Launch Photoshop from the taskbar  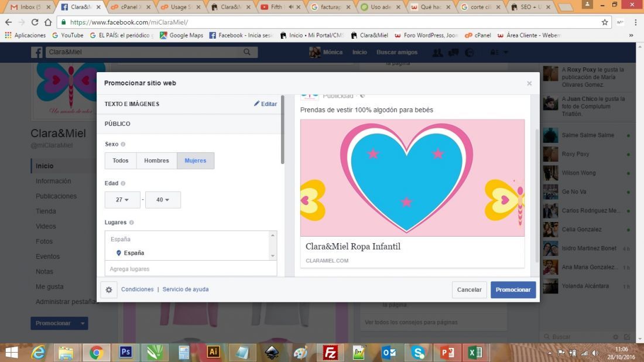pyautogui.click(x=126, y=352)
